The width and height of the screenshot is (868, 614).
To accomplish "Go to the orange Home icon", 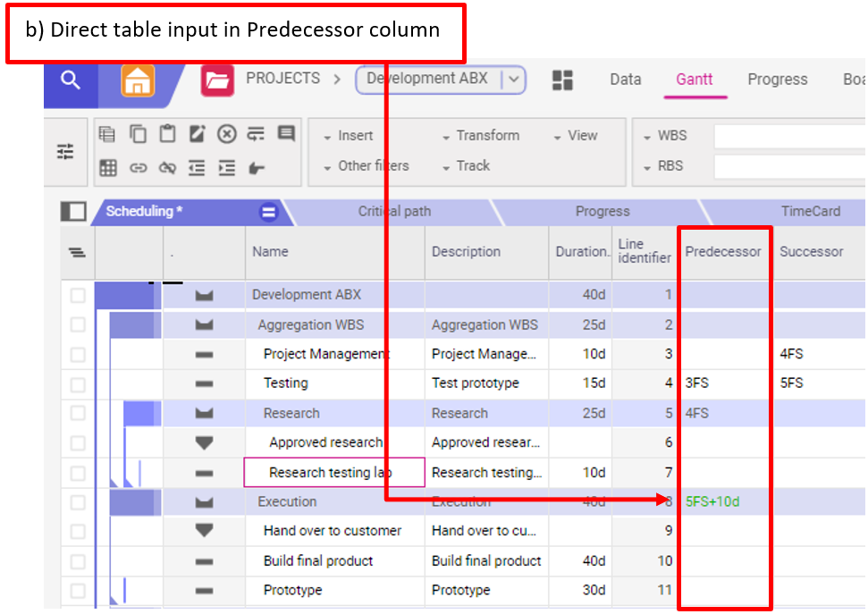I will click(x=138, y=81).
